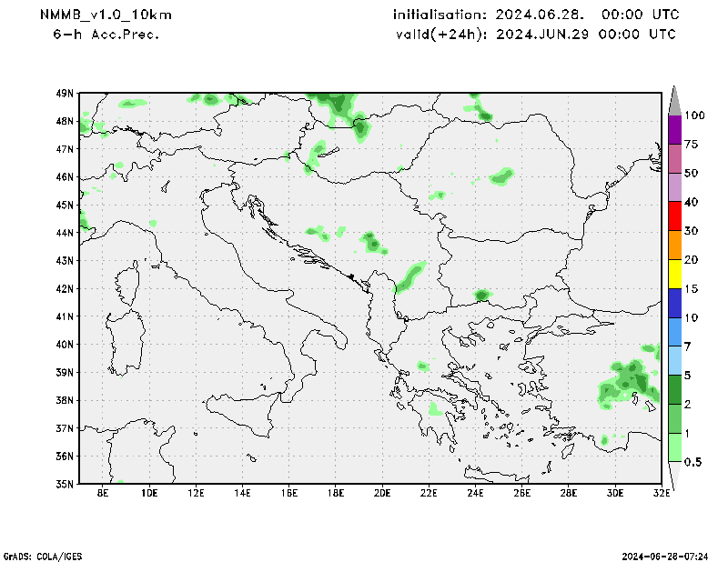Click the 20E longitude axis label

381,493
